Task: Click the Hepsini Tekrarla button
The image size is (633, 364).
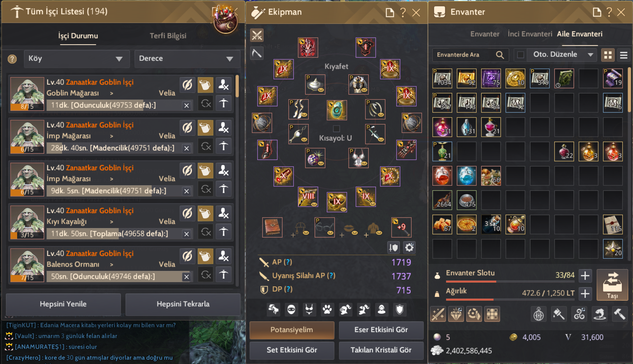Action: (x=183, y=304)
